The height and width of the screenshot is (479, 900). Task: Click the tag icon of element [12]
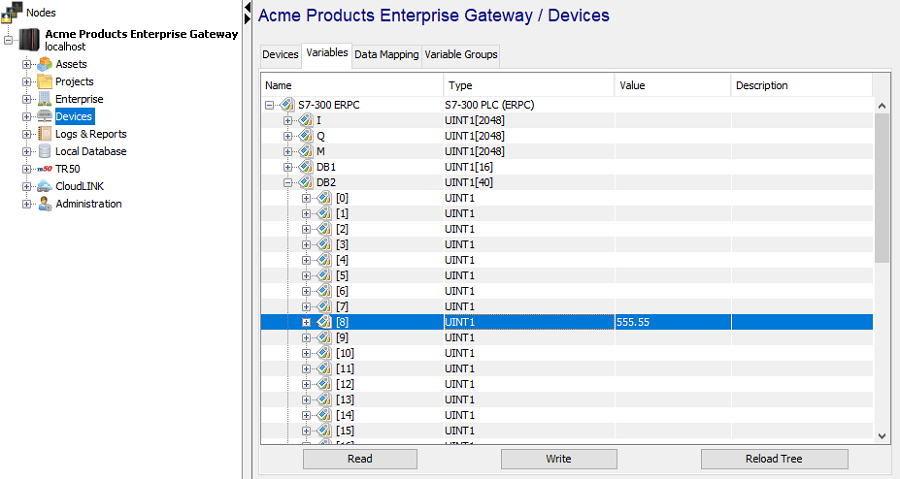coord(324,384)
